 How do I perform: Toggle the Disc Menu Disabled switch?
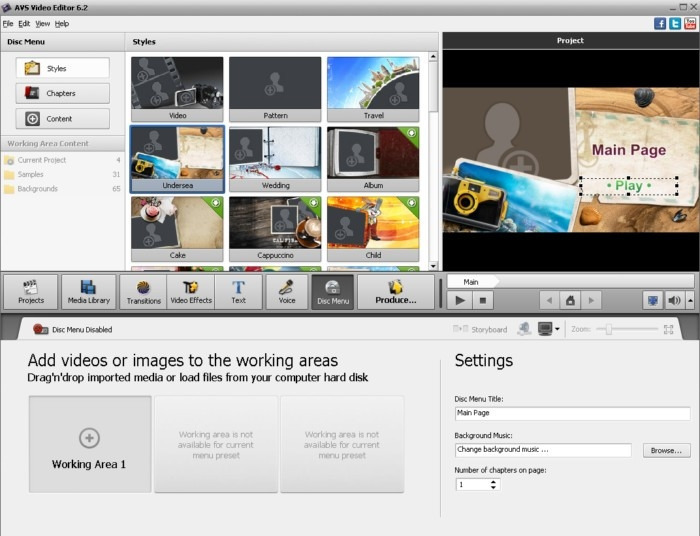pyautogui.click(x=41, y=329)
